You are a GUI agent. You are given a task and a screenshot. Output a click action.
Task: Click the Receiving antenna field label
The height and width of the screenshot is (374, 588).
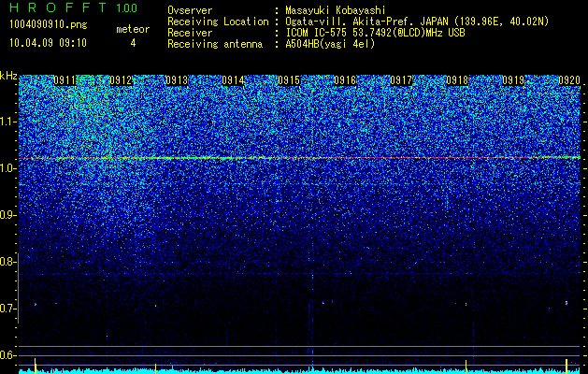(x=215, y=44)
